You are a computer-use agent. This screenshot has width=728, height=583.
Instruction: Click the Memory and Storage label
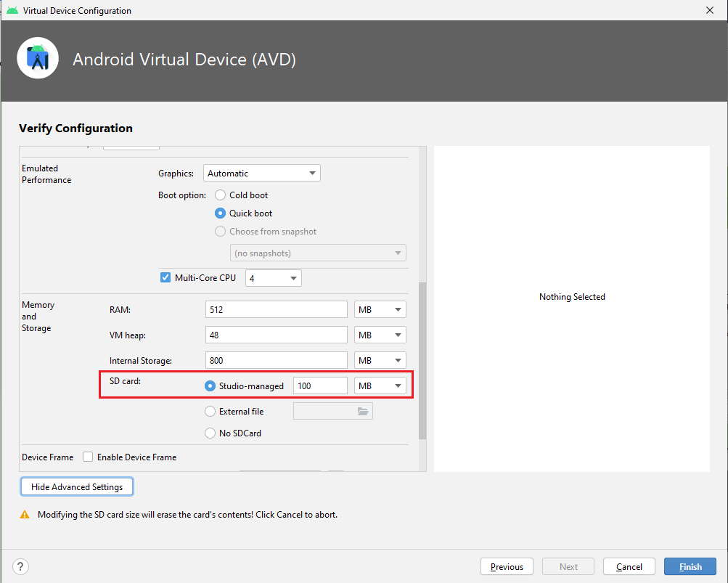[38, 317]
